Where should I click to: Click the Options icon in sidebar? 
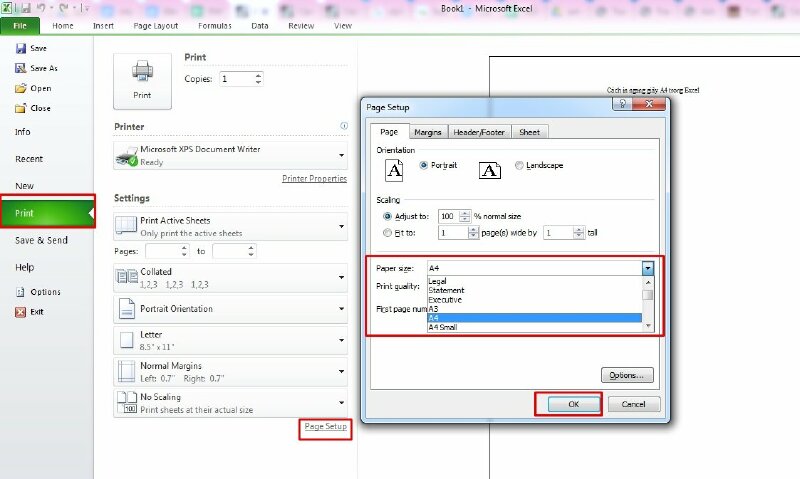20,292
